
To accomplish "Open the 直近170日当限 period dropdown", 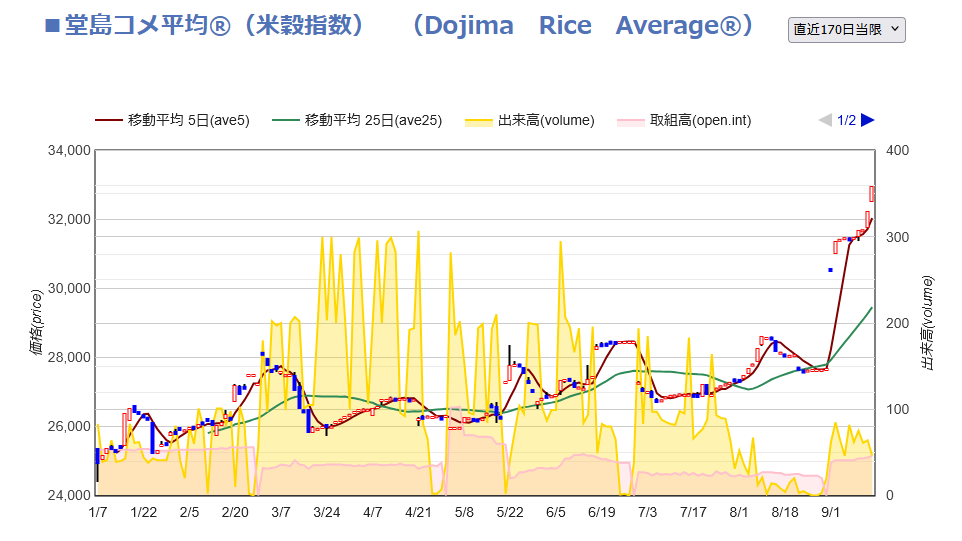I will 846,29.
